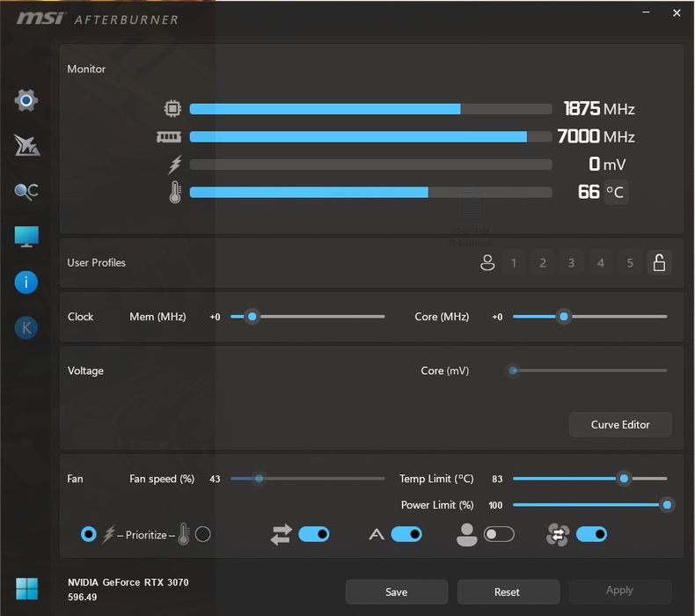Click the auto fan 'A' icon
Image resolution: width=695 pixels, height=616 pixels.
[x=377, y=534]
